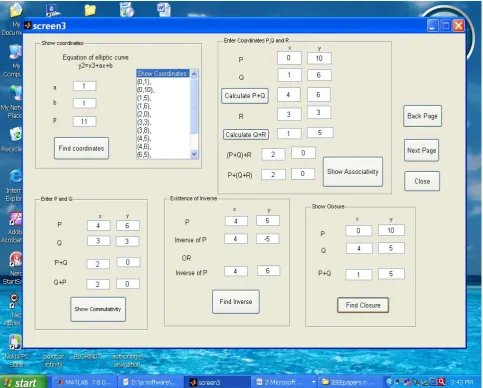Screen dimensions: 483x388
Task: Click Find Inverse button
Action: (x=236, y=301)
